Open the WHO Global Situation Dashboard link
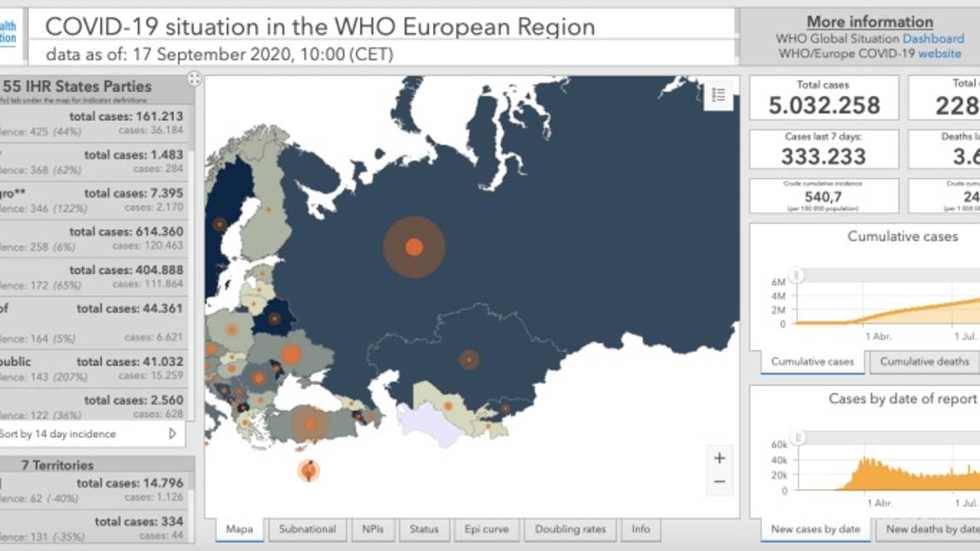Image resolution: width=980 pixels, height=551 pixels. [x=932, y=38]
